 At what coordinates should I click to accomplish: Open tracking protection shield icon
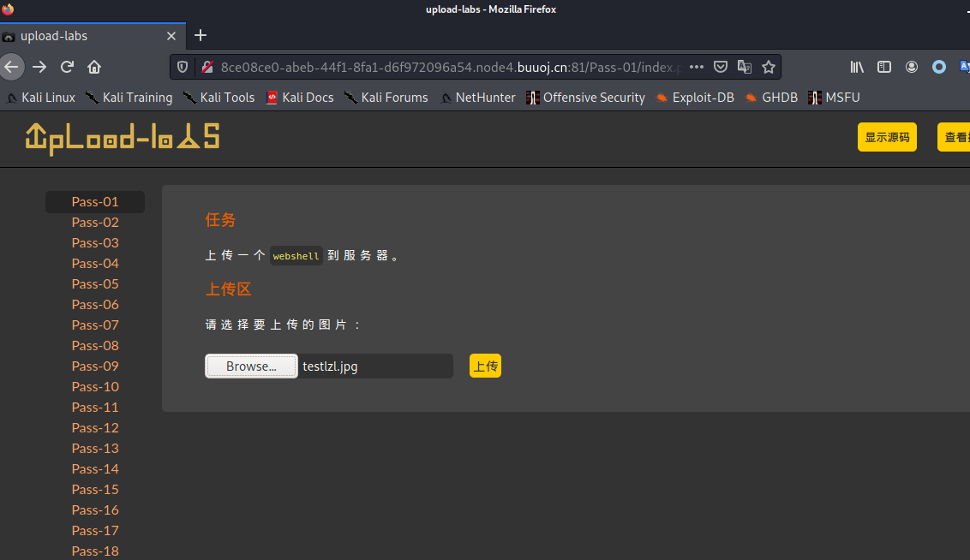(183, 67)
